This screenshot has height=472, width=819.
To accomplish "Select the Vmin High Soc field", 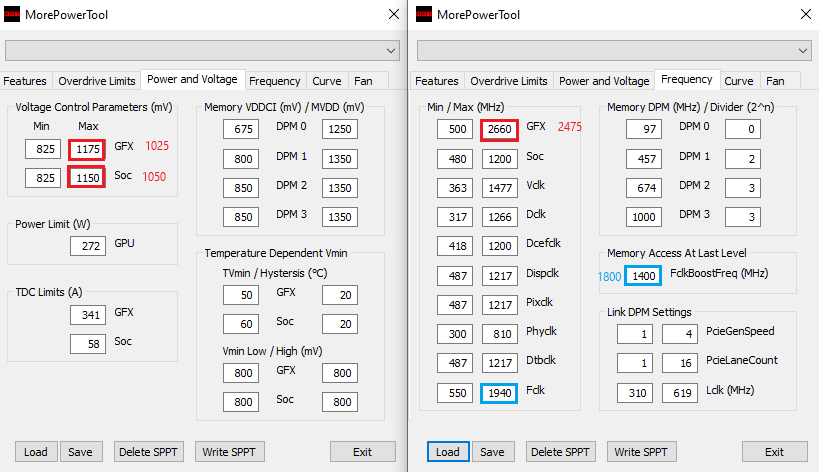I will 340,402.
